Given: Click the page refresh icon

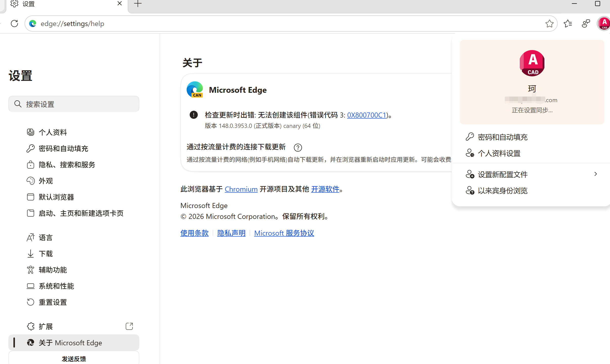Looking at the screenshot, I should 14,24.
